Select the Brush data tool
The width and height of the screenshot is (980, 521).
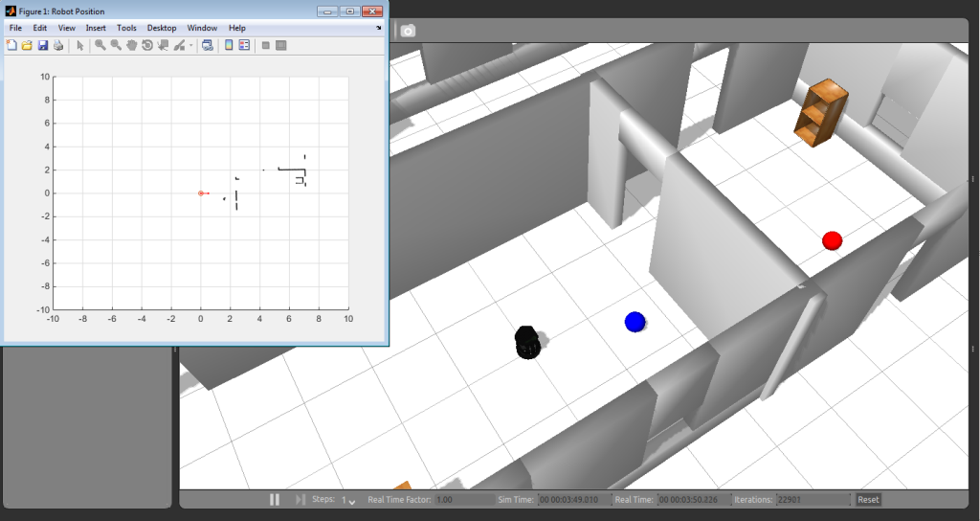point(179,45)
